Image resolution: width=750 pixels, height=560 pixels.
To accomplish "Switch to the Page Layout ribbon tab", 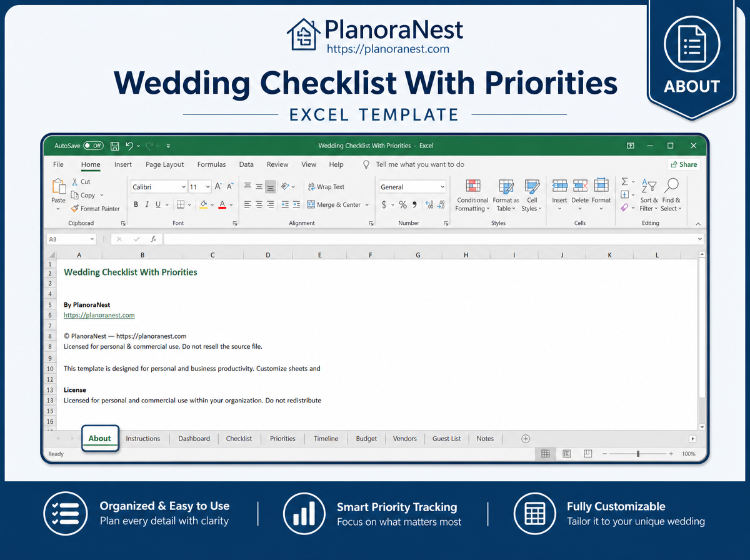I will [x=165, y=164].
